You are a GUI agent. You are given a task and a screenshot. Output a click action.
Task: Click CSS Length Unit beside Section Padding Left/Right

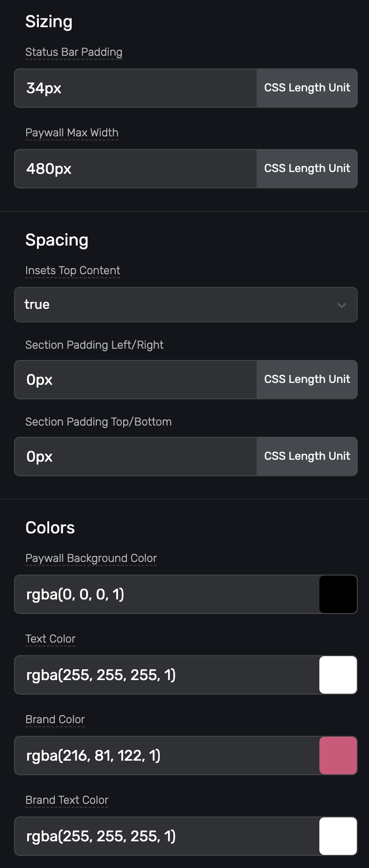point(307,380)
